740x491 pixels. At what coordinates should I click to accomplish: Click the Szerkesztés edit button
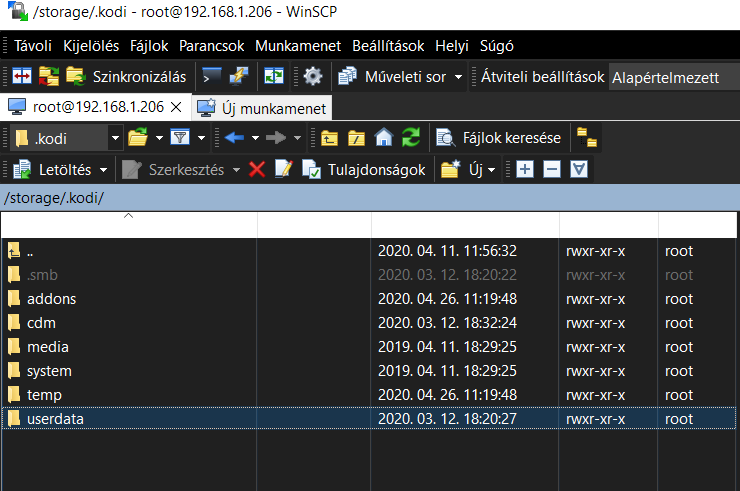[x=173, y=169]
